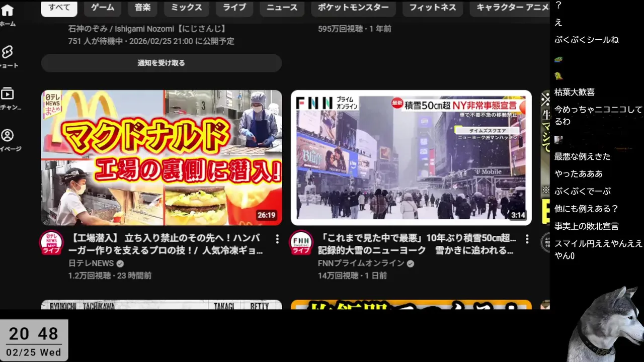Open the Home icon in sidebar
Screen dimensions: 644x362
(x=7, y=11)
